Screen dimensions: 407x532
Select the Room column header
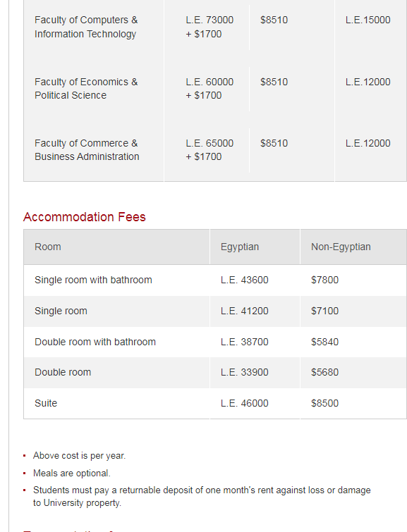pos(47,247)
